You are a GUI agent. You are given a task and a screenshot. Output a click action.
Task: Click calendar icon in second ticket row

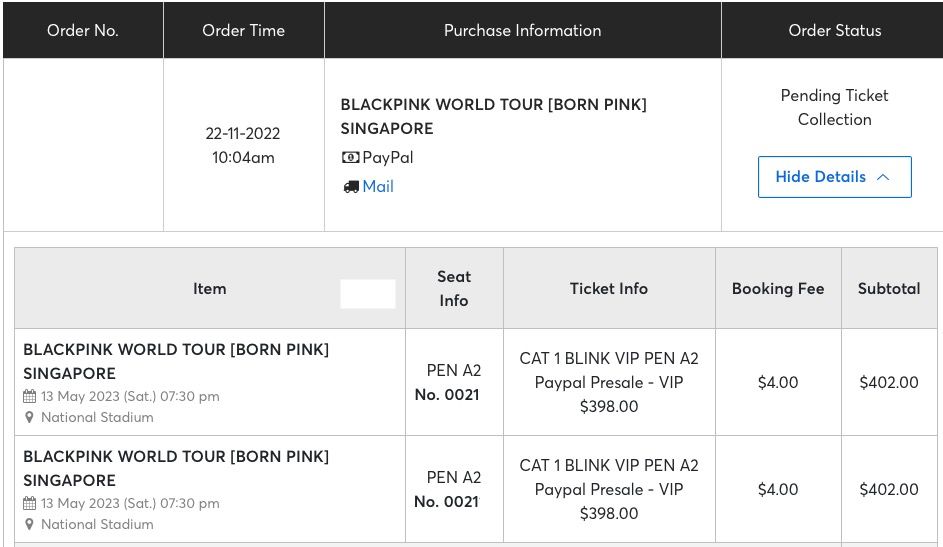click(29, 503)
